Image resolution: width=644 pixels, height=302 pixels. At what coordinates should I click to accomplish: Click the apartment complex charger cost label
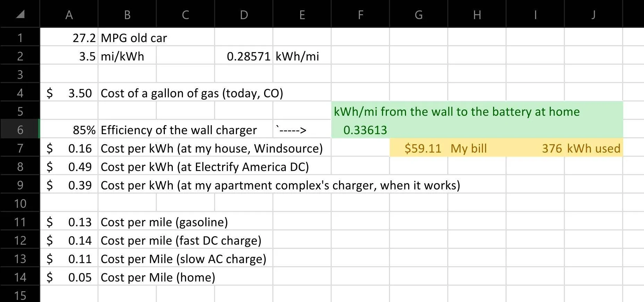tap(280, 185)
